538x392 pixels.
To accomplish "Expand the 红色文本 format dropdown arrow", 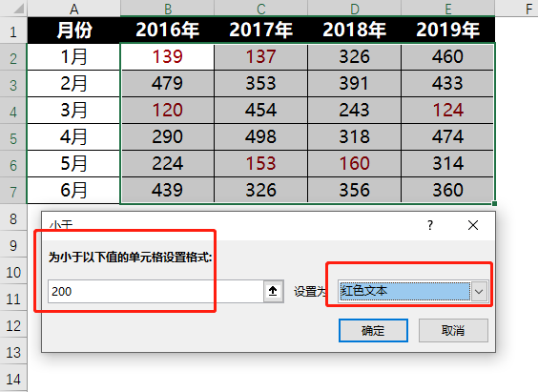I will pyautogui.click(x=479, y=292).
